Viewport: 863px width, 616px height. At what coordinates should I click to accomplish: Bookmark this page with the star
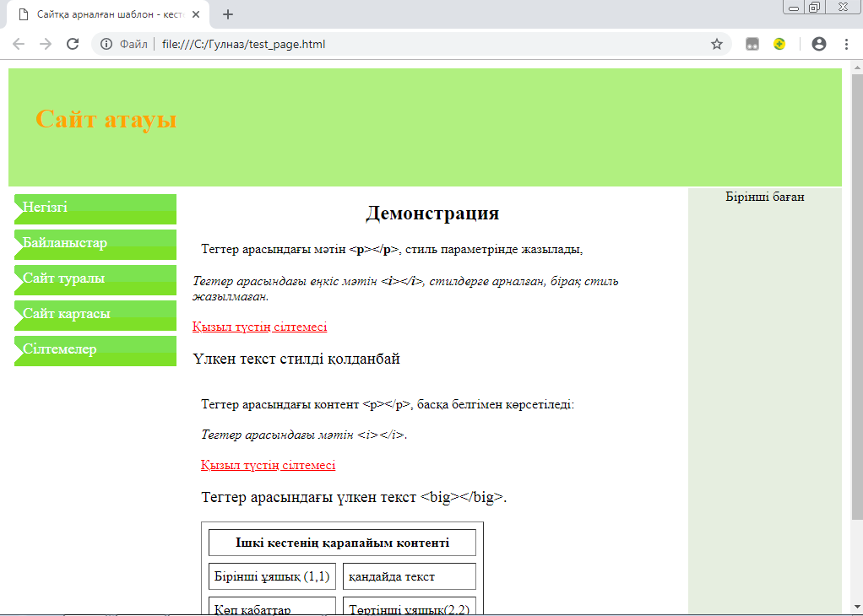click(716, 44)
